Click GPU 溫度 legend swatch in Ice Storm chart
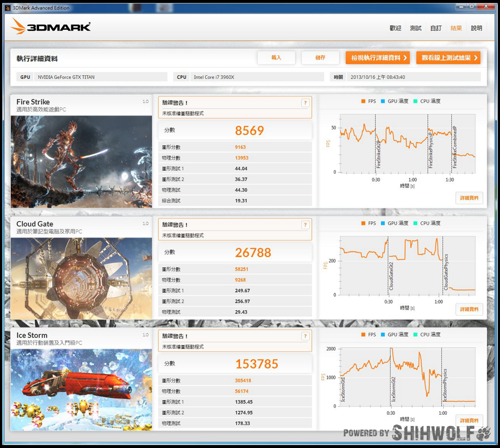Image resolution: width=500 pixels, height=448 pixels. pos(383,335)
